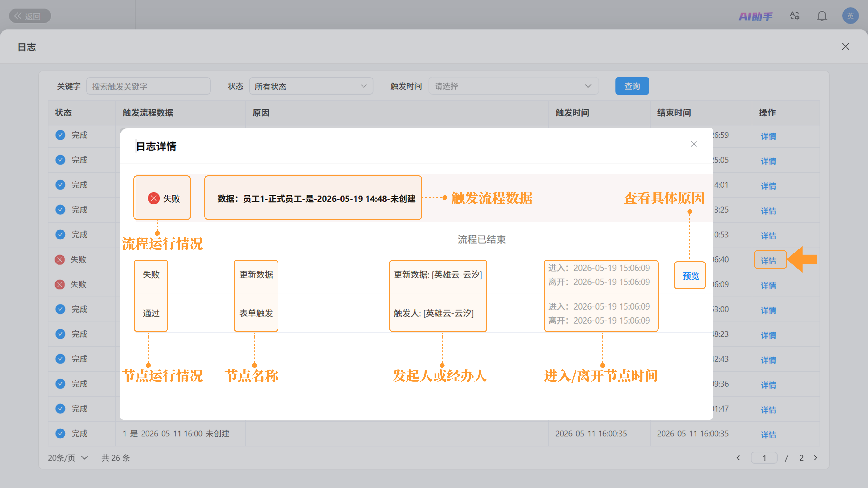
Task: Open the user avatar 英
Action: coord(850,16)
